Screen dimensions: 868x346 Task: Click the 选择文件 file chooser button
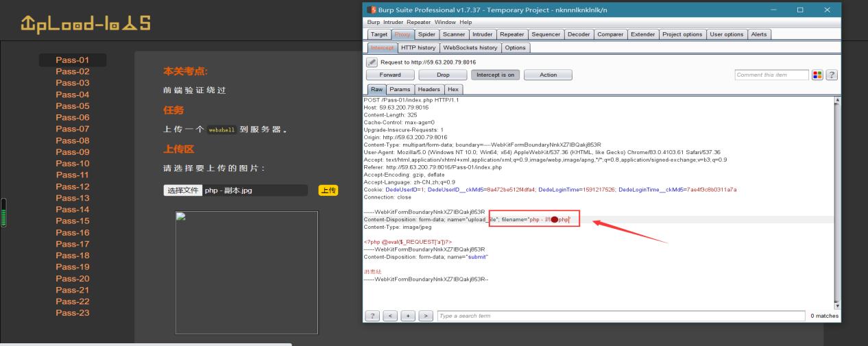click(182, 190)
